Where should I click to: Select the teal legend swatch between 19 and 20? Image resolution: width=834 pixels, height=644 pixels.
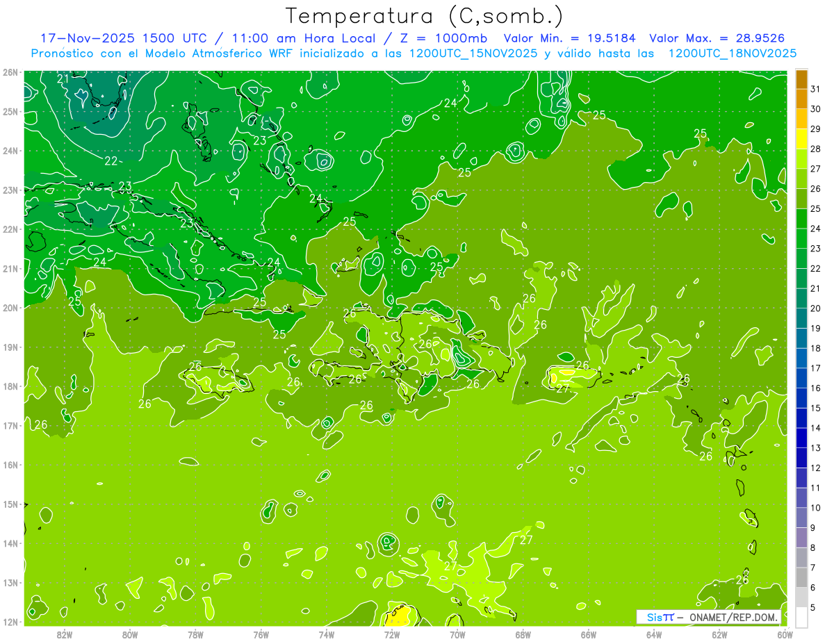(801, 318)
